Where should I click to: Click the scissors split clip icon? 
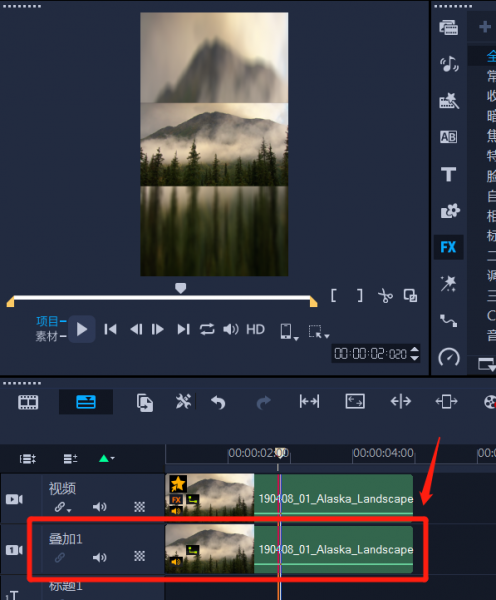point(385,296)
